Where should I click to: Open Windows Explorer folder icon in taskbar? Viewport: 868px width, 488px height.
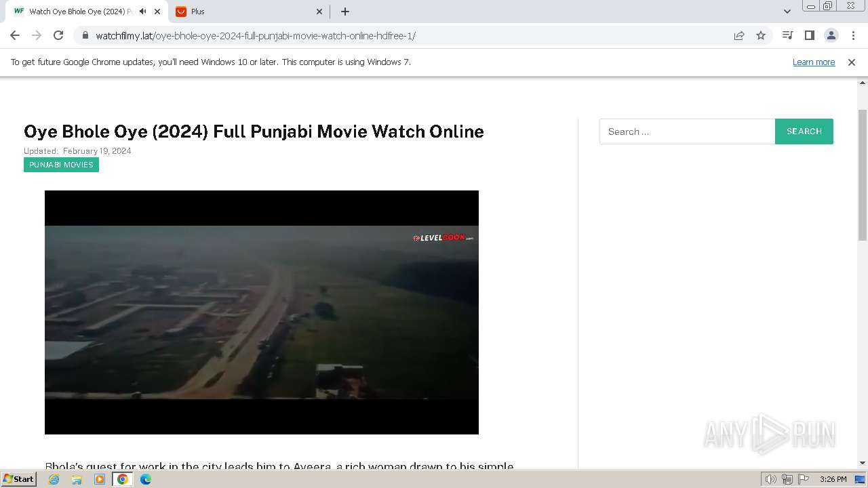pyautogui.click(x=77, y=479)
